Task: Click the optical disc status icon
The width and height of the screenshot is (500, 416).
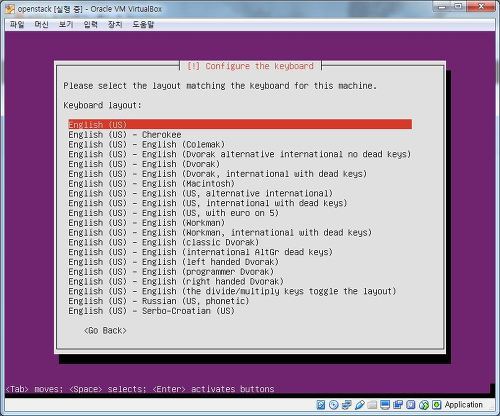Action: [x=333, y=405]
